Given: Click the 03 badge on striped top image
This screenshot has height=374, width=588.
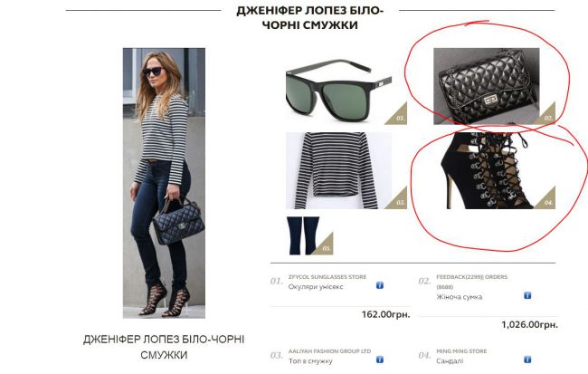Looking at the screenshot, I should (x=399, y=201).
